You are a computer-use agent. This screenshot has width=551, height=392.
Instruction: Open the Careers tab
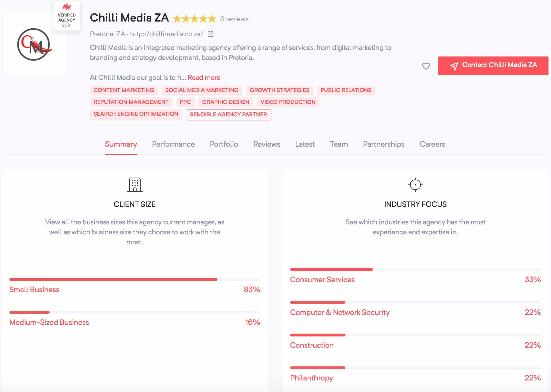tap(432, 144)
